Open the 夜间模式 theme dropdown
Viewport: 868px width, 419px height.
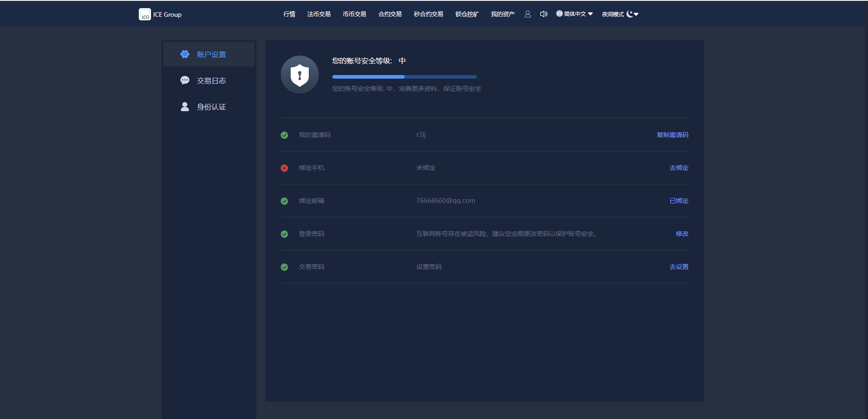(x=620, y=14)
